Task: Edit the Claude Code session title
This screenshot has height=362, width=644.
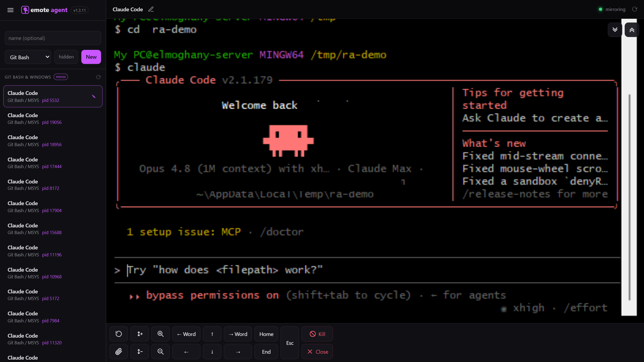Action: click(151, 9)
